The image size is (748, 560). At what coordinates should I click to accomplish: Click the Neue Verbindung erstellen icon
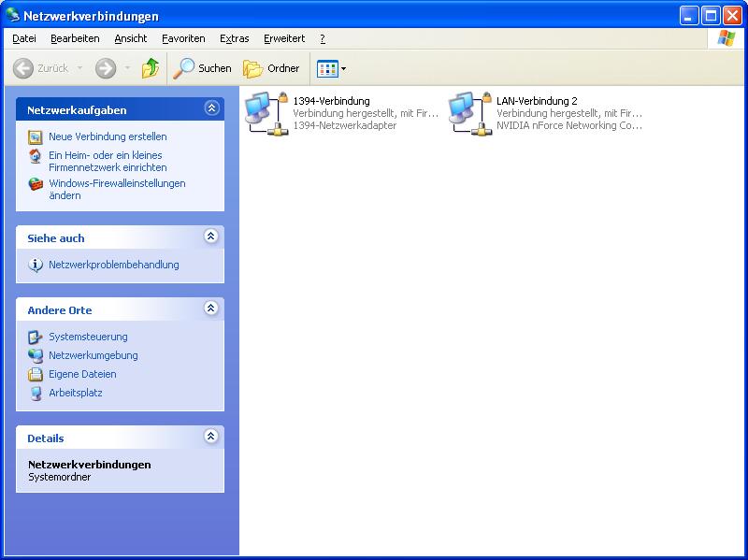(x=36, y=137)
